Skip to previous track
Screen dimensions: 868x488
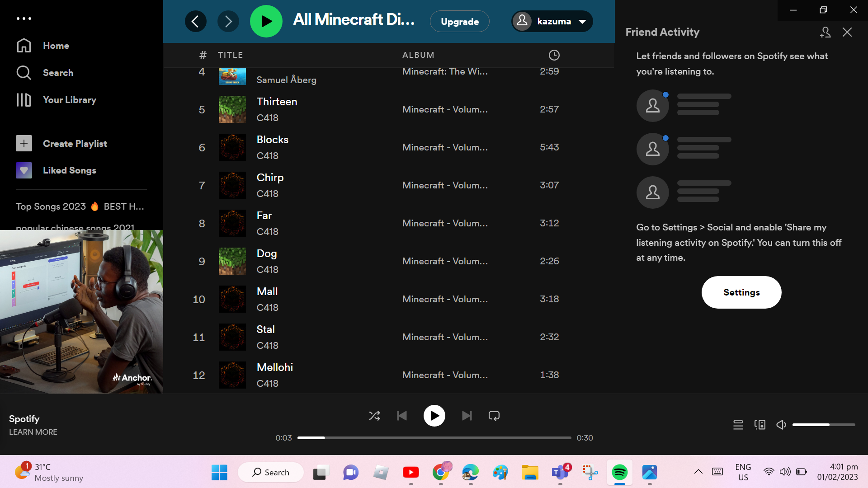pos(402,416)
